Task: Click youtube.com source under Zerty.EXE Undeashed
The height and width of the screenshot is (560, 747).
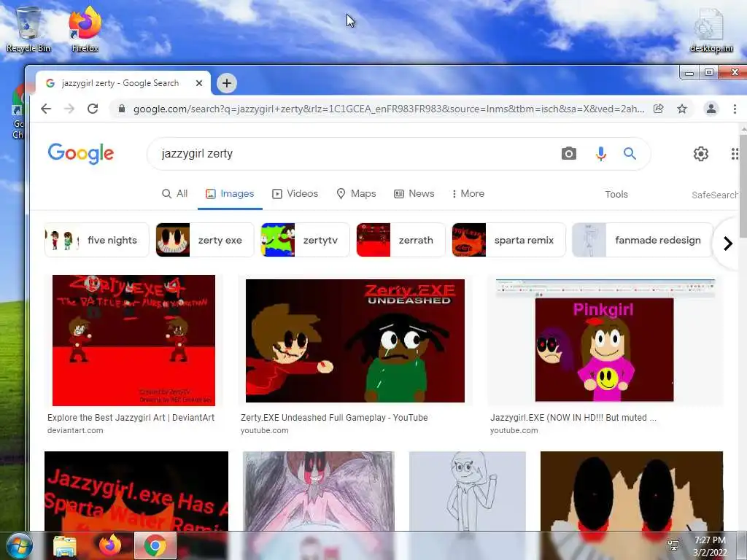Action: (x=264, y=430)
